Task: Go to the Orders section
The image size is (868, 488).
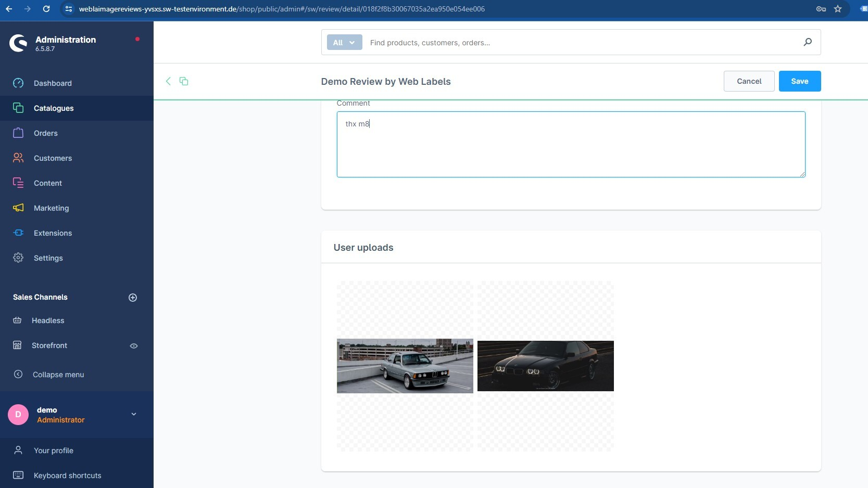Action: [x=46, y=133]
